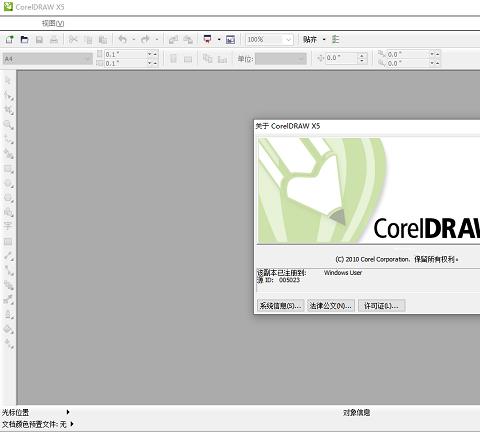This screenshot has height=432, width=480.
Task: Select the Text (字) tool
Action: 8,226
